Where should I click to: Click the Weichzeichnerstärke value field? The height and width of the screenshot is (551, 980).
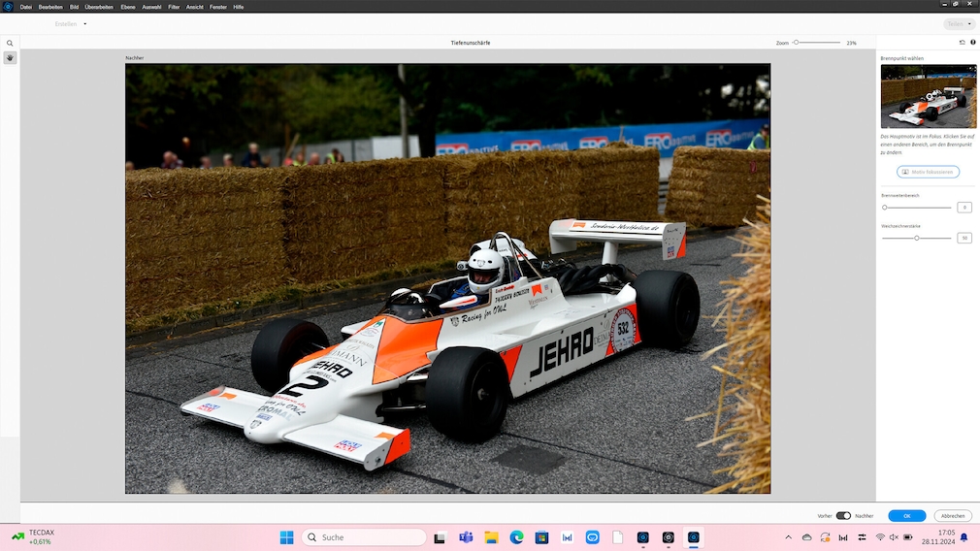pyautogui.click(x=964, y=238)
